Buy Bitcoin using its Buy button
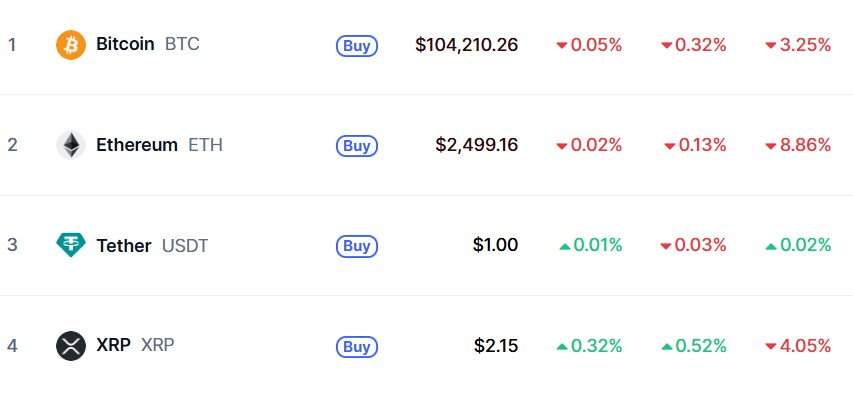The width and height of the screenshot is (853, 393). (x=357, y=46)
